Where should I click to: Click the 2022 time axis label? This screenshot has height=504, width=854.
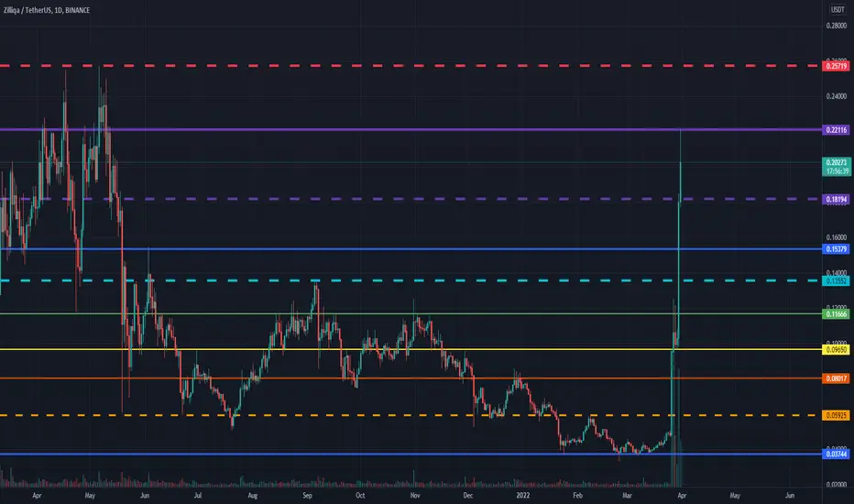(x=523, y=496)
